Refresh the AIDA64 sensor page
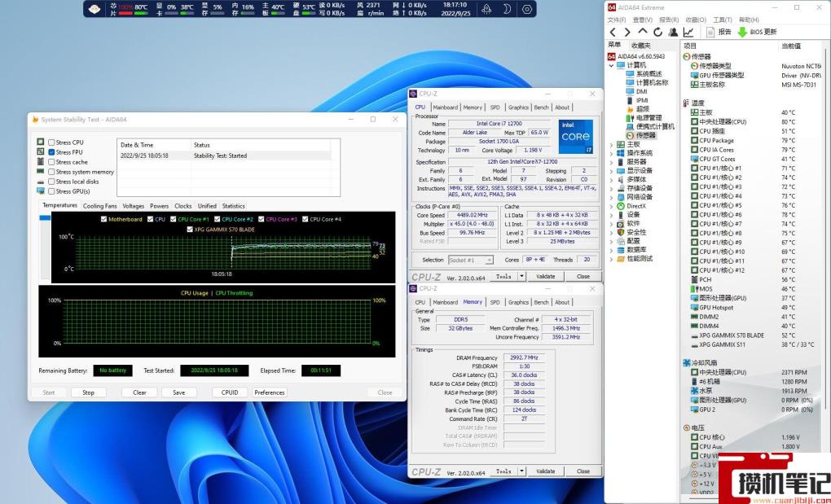 tap(657, 33)
